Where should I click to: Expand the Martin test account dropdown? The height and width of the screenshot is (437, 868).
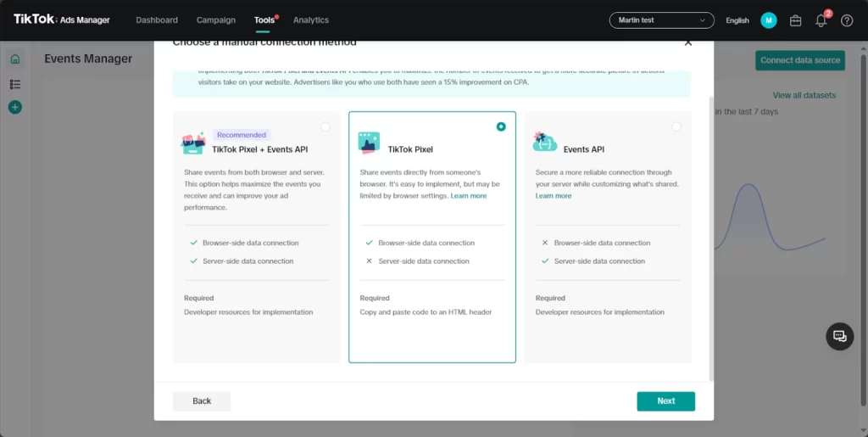pyautogui.click(x=661, y=20)
